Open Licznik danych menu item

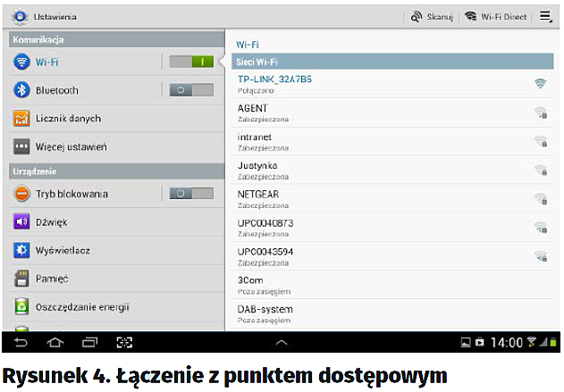68,119
